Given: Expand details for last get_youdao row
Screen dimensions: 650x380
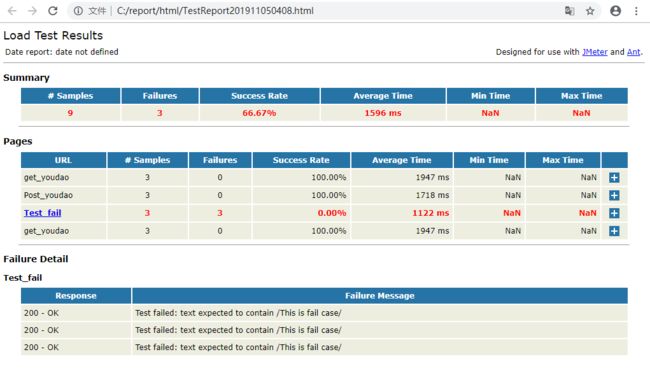Looking at the screenshot, I should 614,231.
